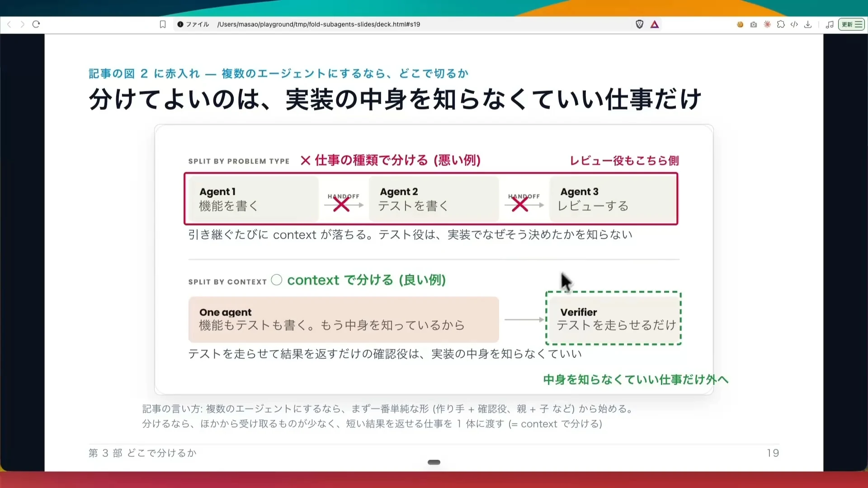This screenshot has width=868, height=488.
Task: Click the red 仕事の種類で分ける (悪い例) text
Action: click(x=391, y=160)
